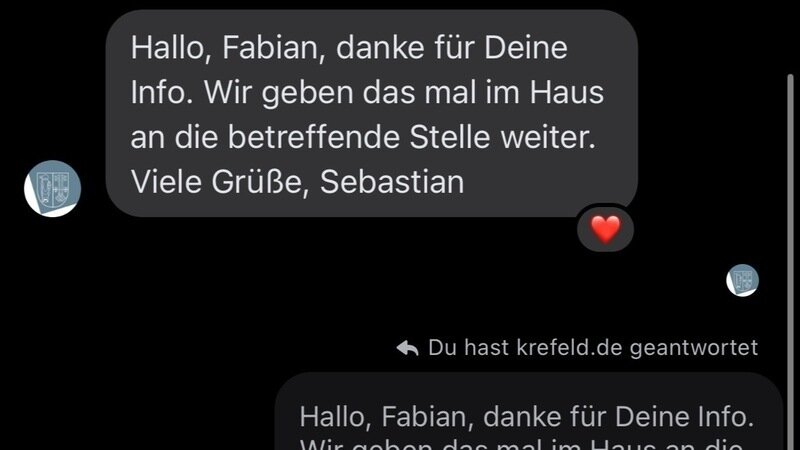Click the quoted "Hallo, Fabian, danke für Deine Info." line
This screenshot has height=450, width=800.
pos(527,416)
